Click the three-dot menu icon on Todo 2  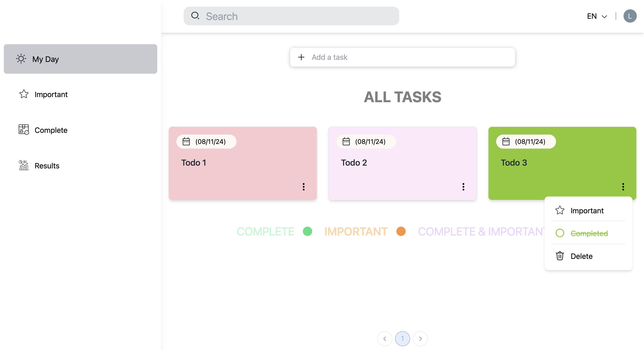coord(463,186)
